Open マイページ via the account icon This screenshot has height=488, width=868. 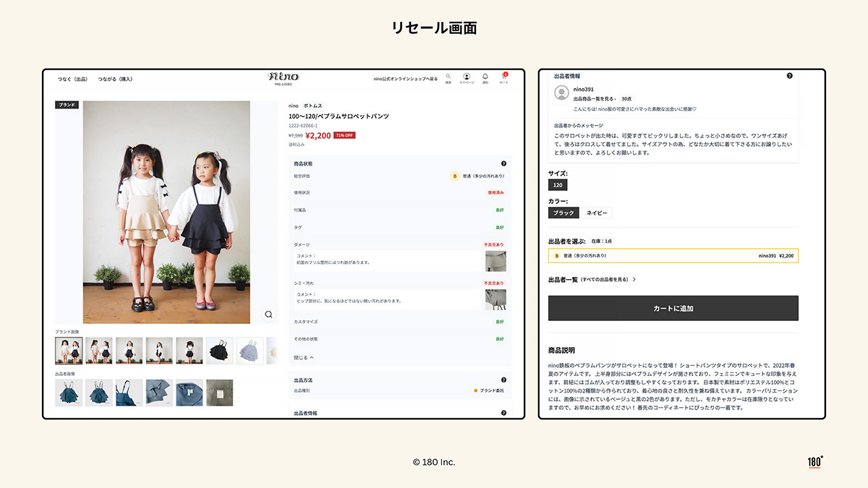click(x=467, y=77)
